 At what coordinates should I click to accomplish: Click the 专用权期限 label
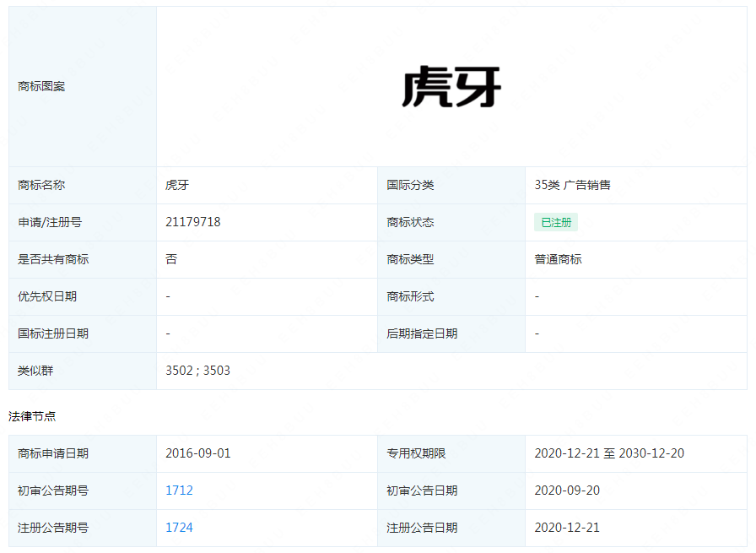[x=416, y=453]
